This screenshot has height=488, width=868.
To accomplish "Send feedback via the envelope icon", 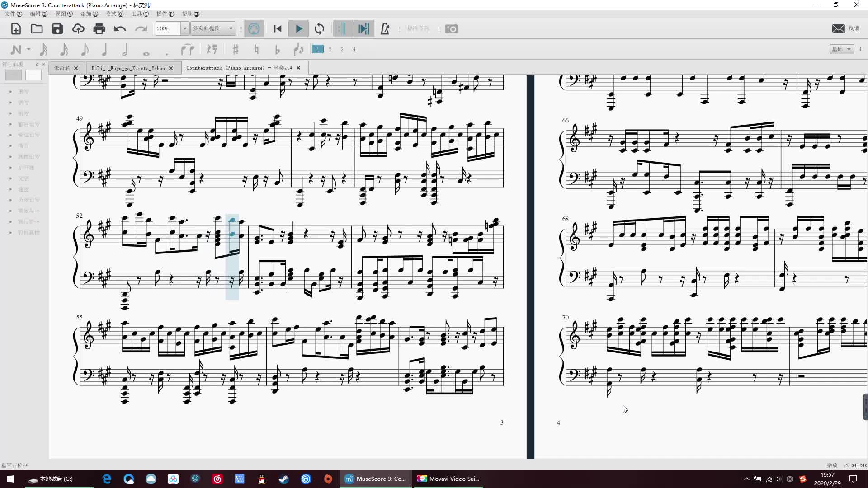I will coord(838,28).
